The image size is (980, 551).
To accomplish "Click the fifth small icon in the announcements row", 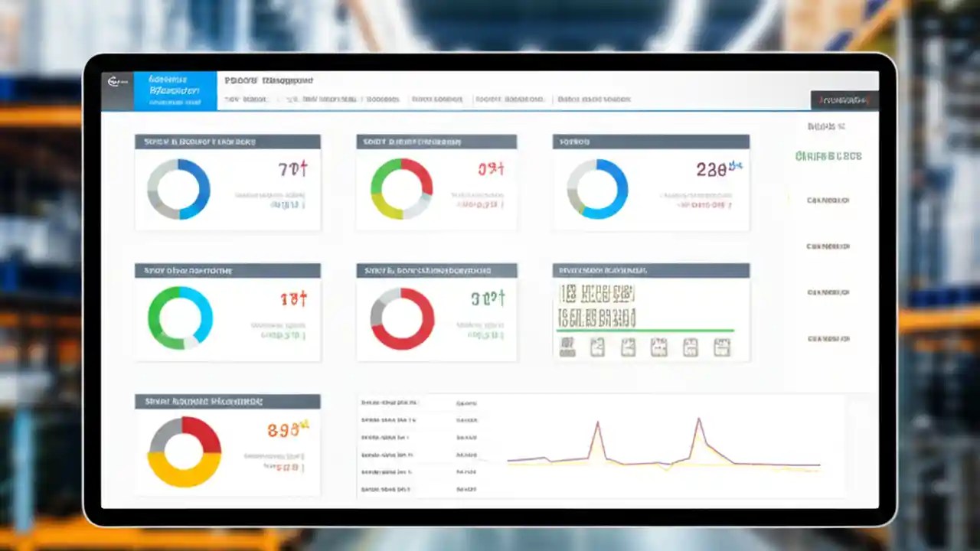I will (x=690, y=347).
